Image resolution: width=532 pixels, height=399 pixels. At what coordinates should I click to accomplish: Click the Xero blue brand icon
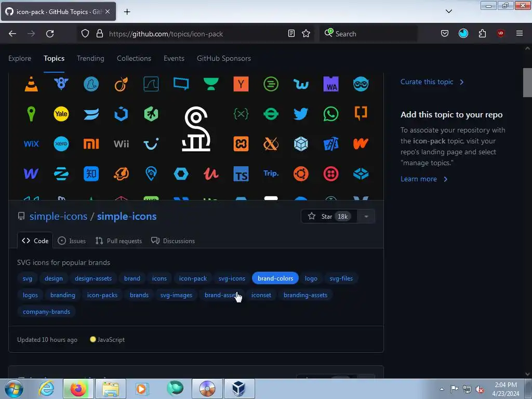61,144
